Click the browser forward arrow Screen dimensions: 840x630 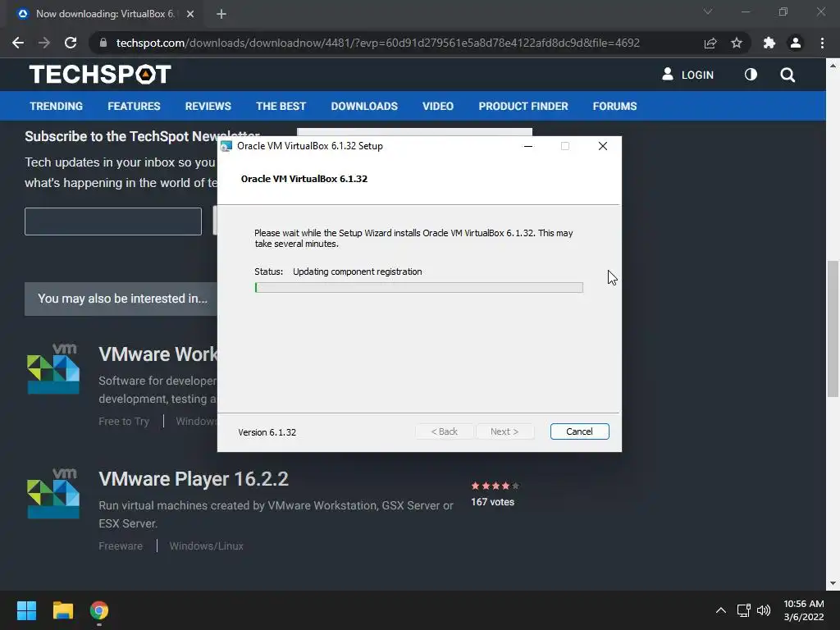point(44,43)
